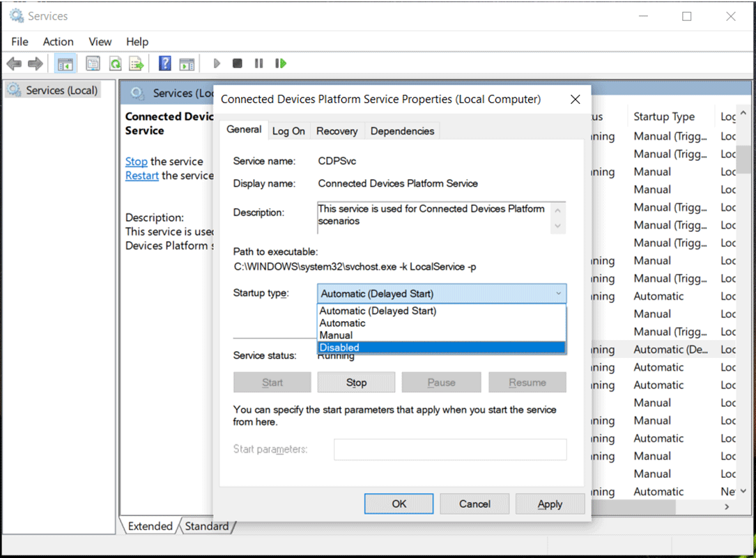The height and width of the screenshot is (558, 756).
Task: Collapse the Startup type combo box arrow
Action: pos(558,293)
